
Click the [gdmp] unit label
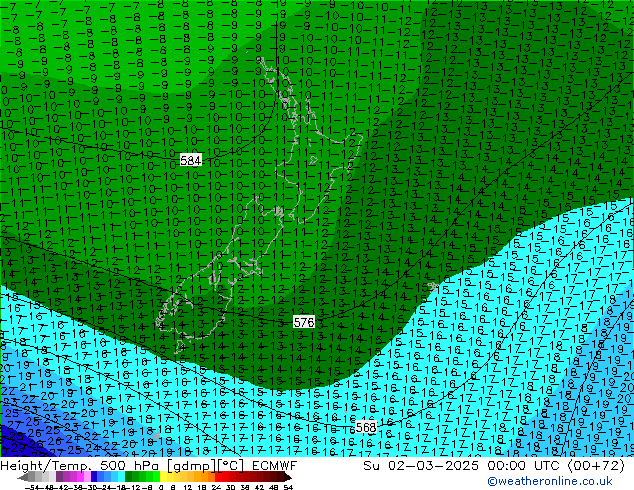[190, 466]
